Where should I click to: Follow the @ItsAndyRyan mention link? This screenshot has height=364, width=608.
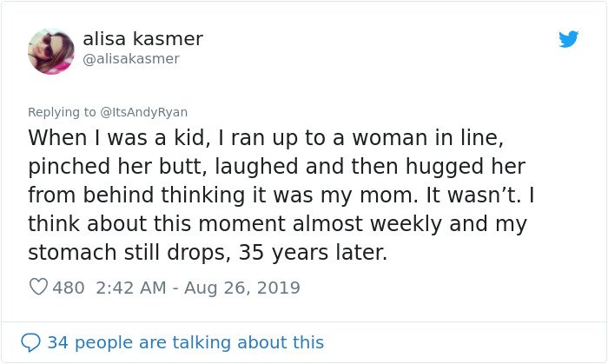tap(144, 112)
